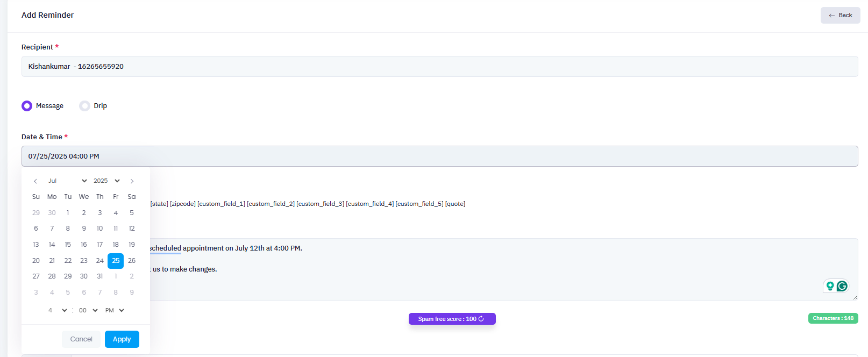Select July 10 in the calendar
This screenshot has height=357, width=868.
tap(99, 229)
